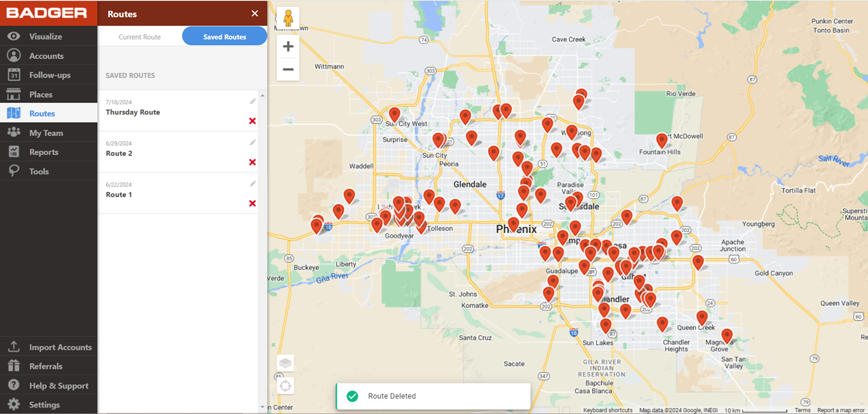Click the map pin near Fountain Hills

pyautogui.click(x=661, y=141)
